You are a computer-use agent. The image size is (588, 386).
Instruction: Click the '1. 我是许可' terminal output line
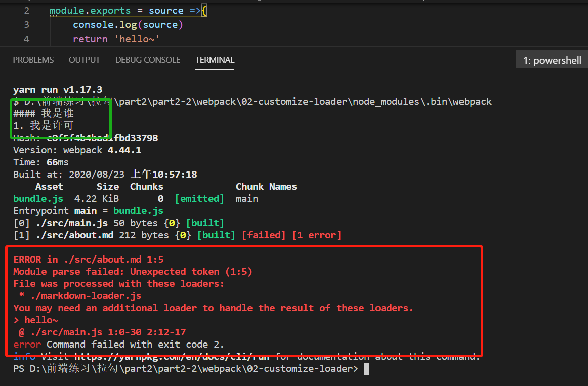[x=44, y=125]
